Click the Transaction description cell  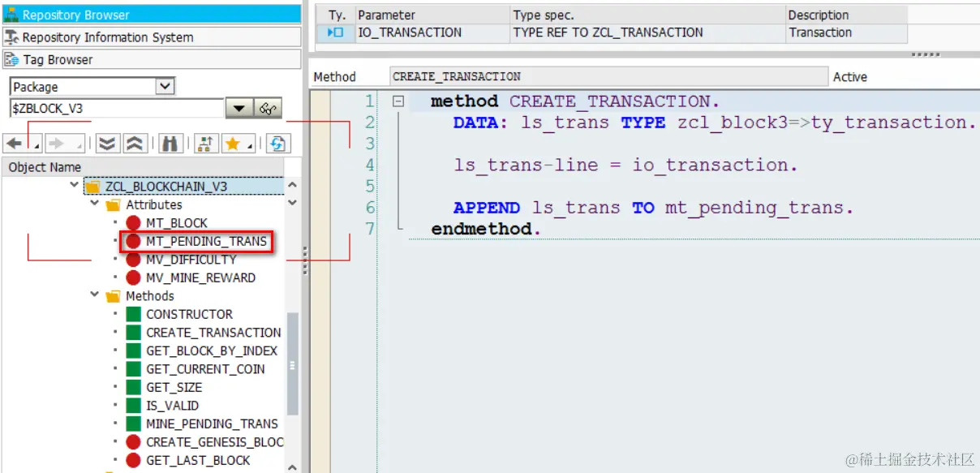pyautogui.click(x=846, y=32)
